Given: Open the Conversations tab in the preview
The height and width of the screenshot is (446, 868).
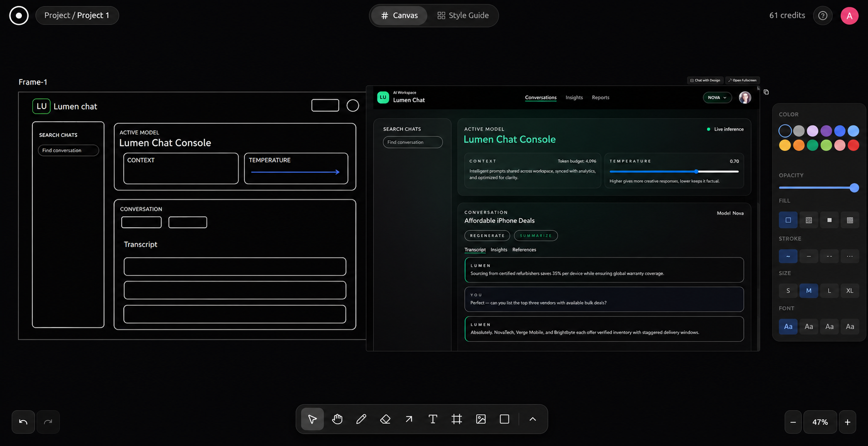Looking at the screenshot, I should coord(541,98).
